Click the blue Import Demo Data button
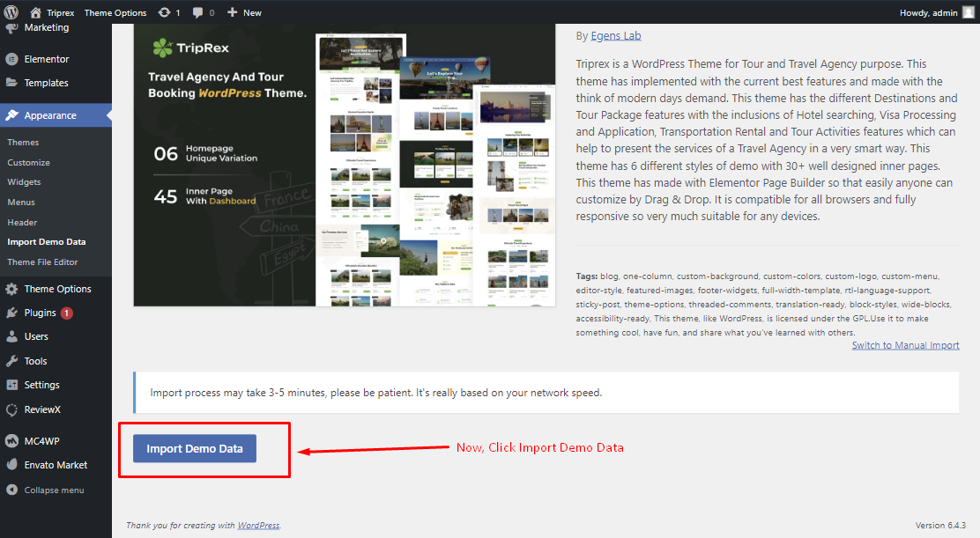Image resolution: width=980 pixels, height=538 pixels. pos(195,449)
